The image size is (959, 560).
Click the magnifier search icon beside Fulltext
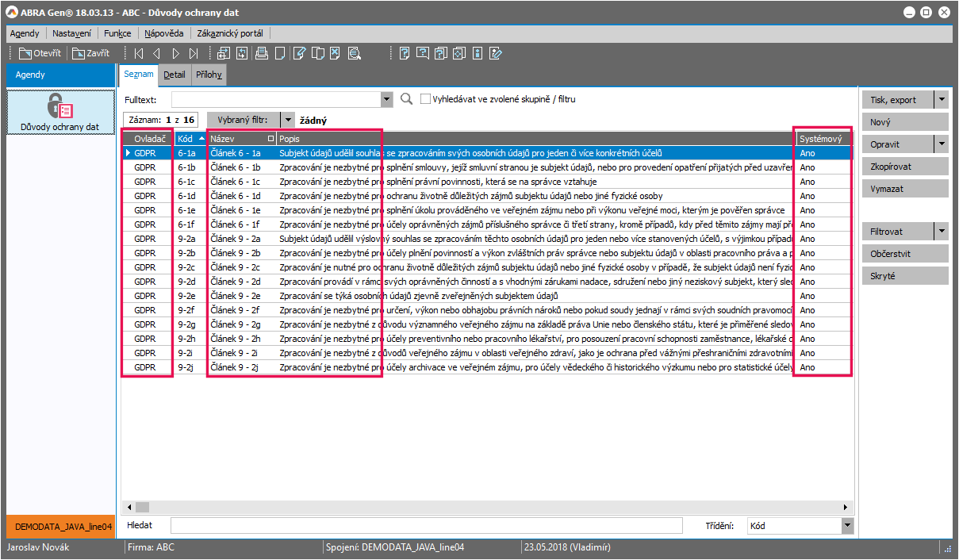pyautogui.click(x=407, y=99)
